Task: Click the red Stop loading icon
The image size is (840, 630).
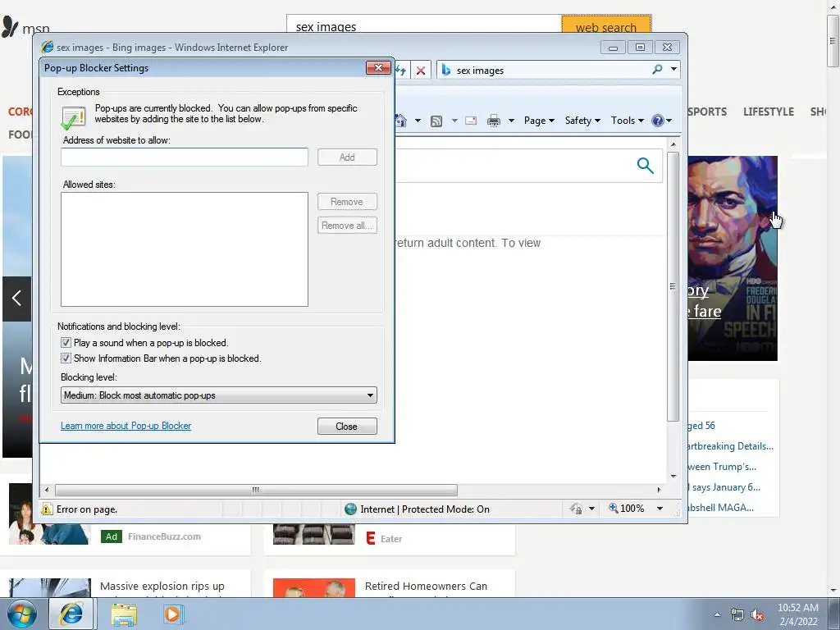Action: (x=421, y=71)
